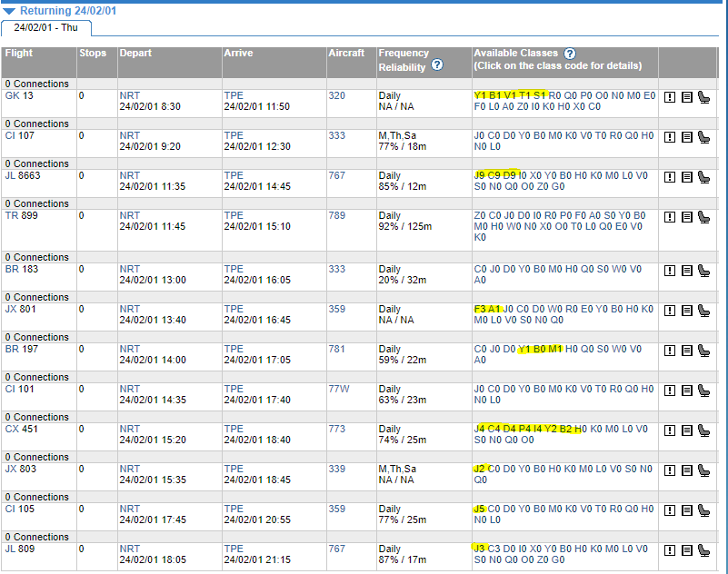Select departure time 24/02/01 15:20 for CX 451
Image resolution: width=728 pixels, height=574 pixels.
click(153, 440)
